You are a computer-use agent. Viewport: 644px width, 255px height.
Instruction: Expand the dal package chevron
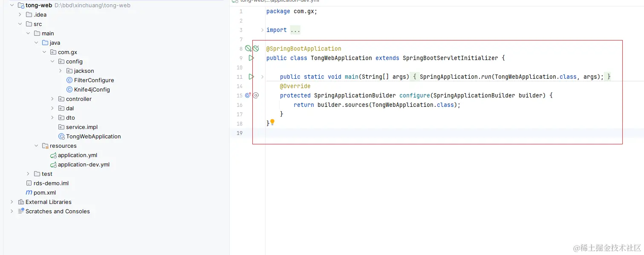coord(52,109)
